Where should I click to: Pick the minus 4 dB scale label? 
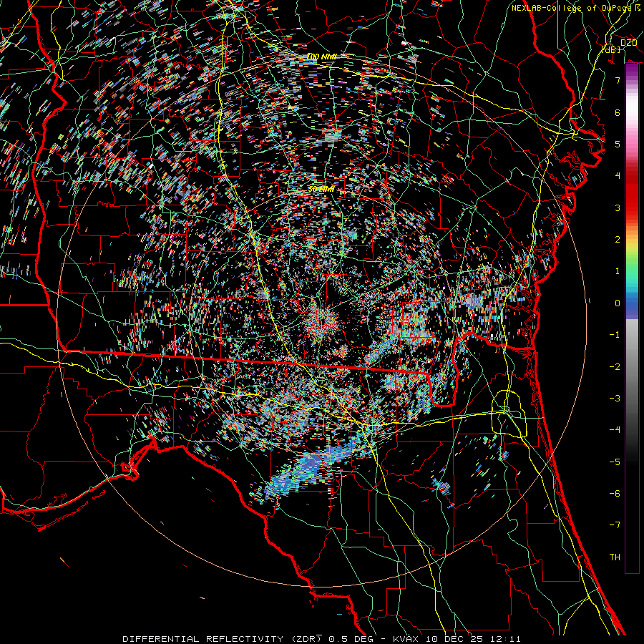[615, 430]
